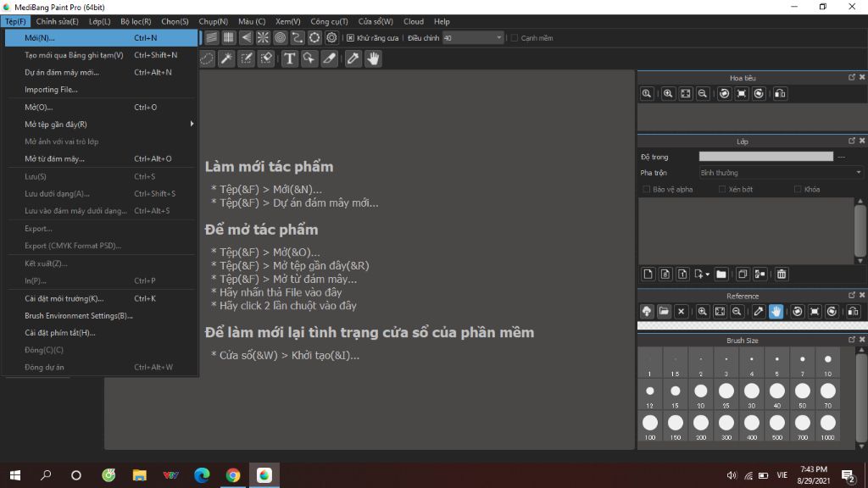Select the Select Pen tool
Screen dimensions: 868x488
247,58
